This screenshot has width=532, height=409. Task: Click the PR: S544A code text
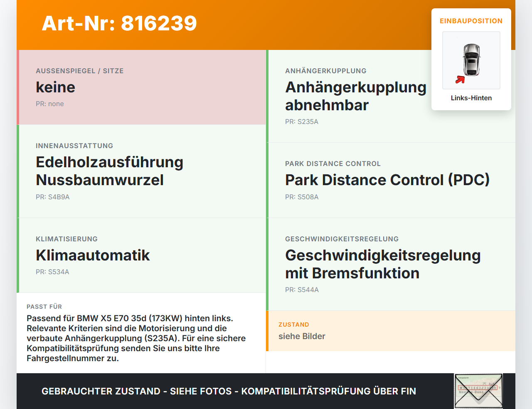(302, 290)
